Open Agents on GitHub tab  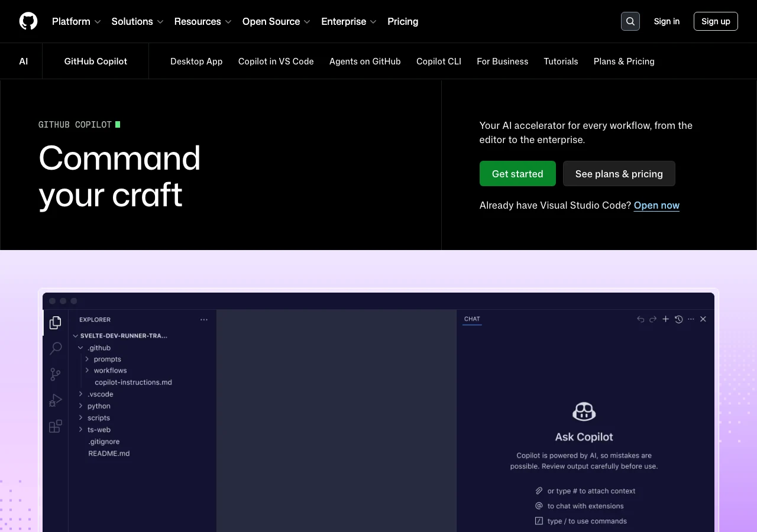(x=365, y=61)
